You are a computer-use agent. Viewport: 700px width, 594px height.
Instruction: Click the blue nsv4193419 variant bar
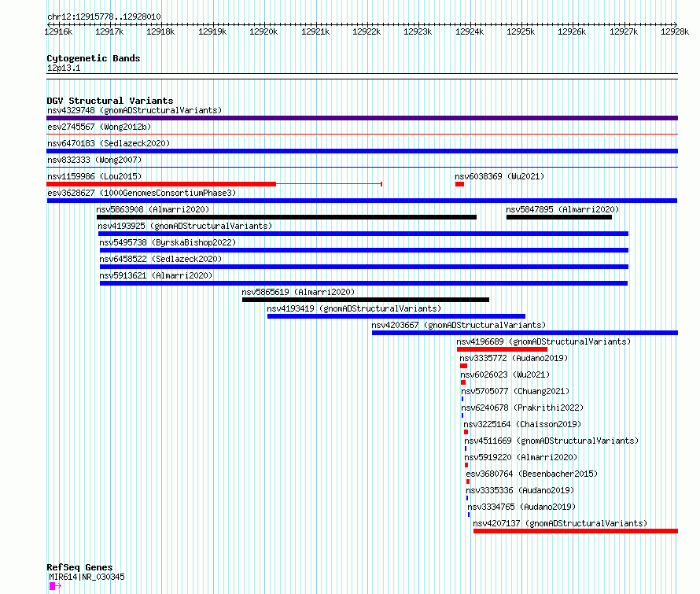396,316
